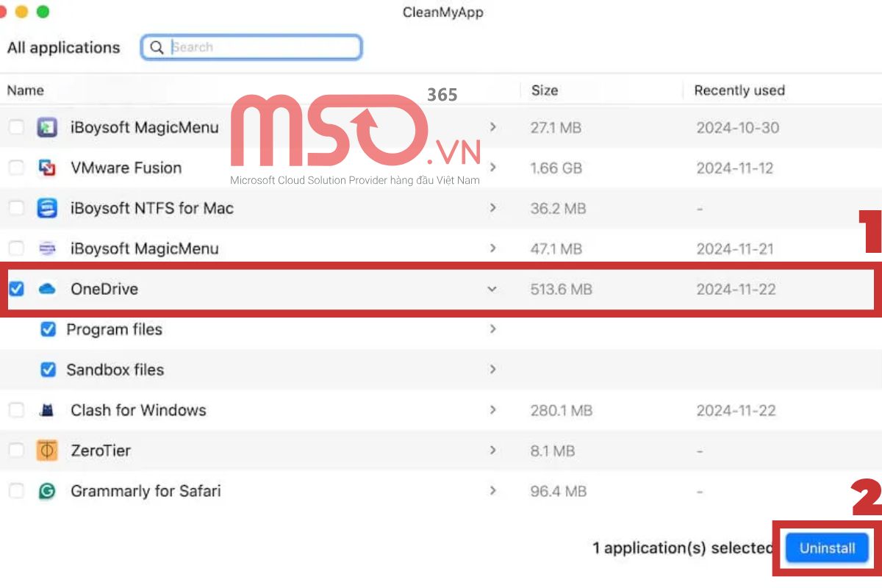The height and width of the screenshot is (588, 882).
Task: Click the VMware Fusion app icon
Action: 47,168
